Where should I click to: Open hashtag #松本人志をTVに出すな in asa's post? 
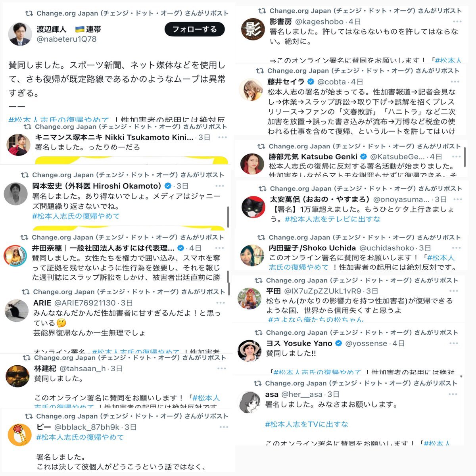307,424
